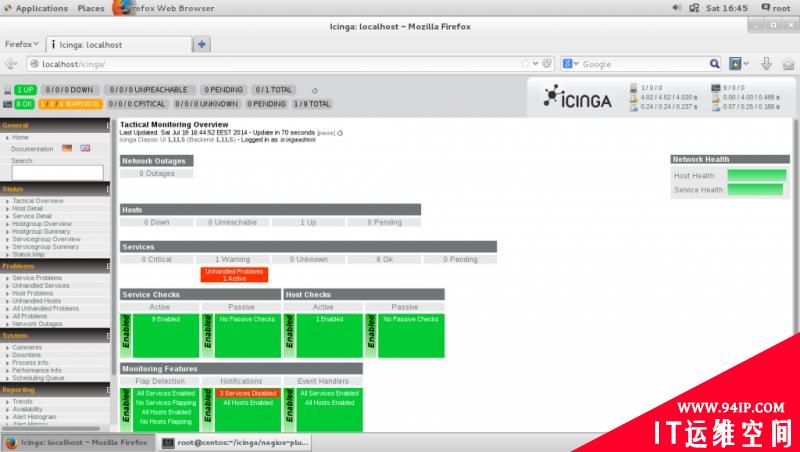Screen dimensions: 800x452
Task: Click the Firefox launcher in top panel
Action: pos(122,8)
